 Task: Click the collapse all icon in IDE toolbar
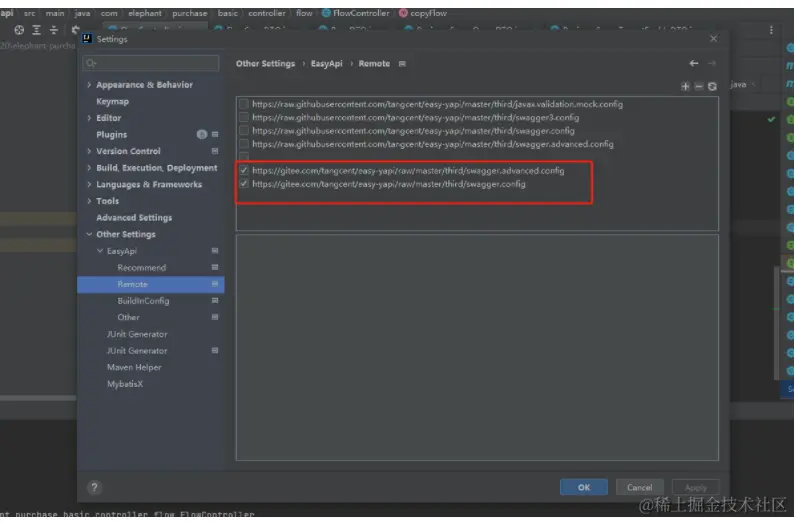54,30
